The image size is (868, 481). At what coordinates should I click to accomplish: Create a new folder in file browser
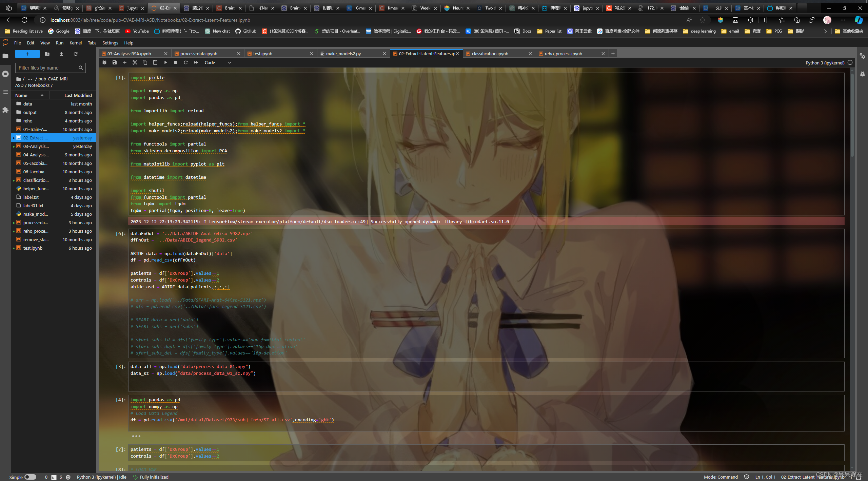47,54
